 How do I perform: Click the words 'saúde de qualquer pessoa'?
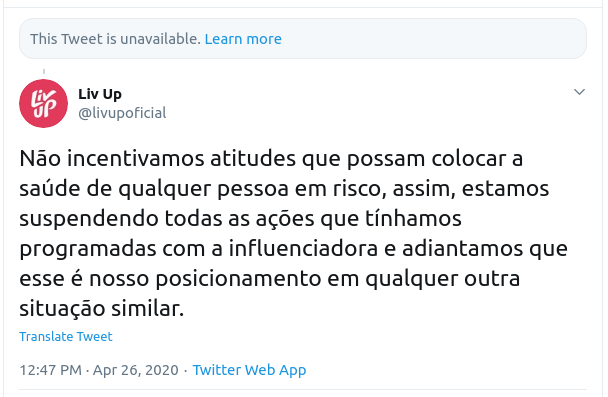point(154,189)
